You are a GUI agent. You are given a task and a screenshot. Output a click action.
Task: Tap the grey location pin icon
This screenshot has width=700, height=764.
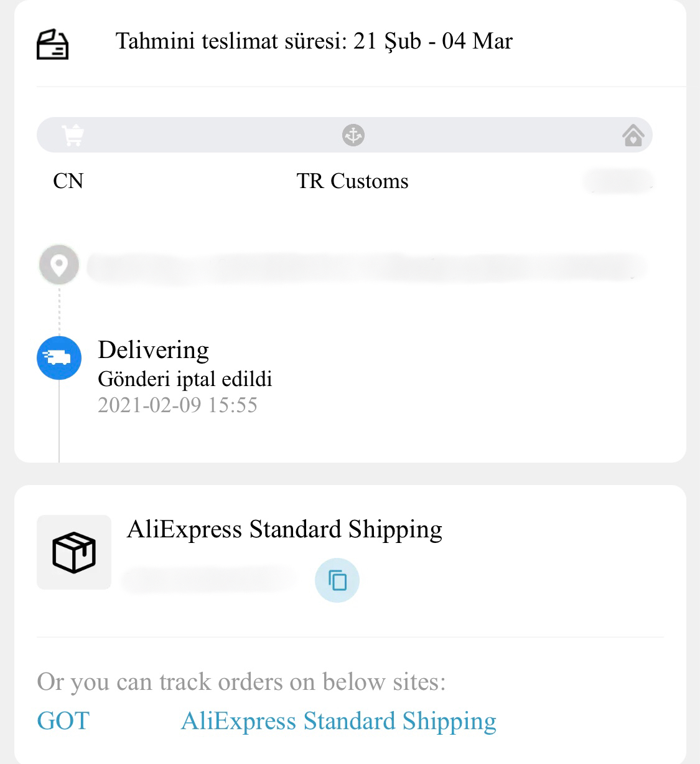pyautogui.click(x=59, y=265)
